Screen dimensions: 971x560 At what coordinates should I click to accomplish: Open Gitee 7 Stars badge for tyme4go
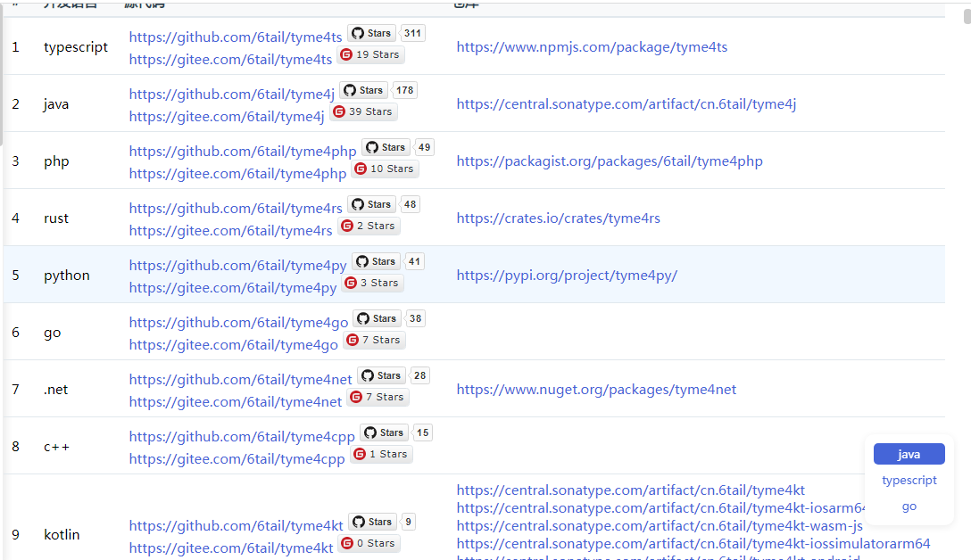[x=375, y=339]
